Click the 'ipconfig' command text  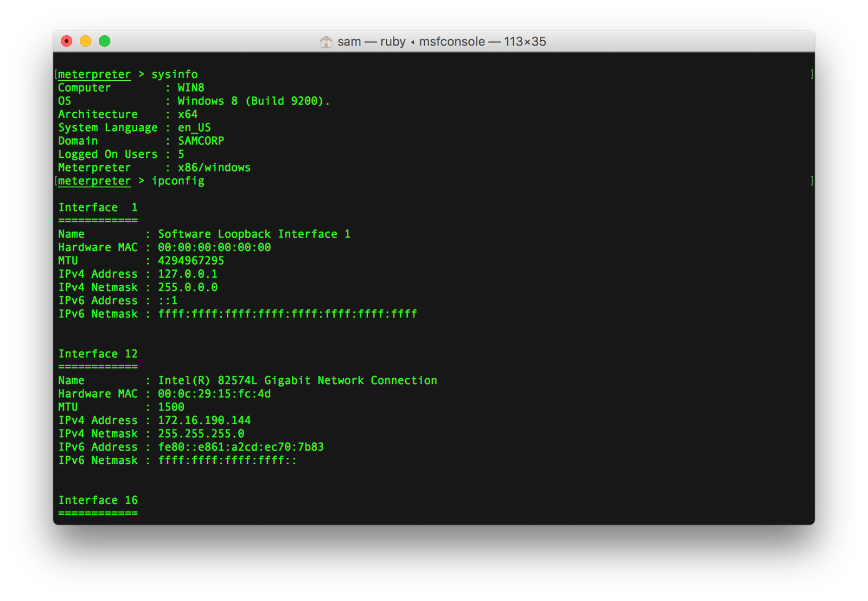tap(178, 181)
